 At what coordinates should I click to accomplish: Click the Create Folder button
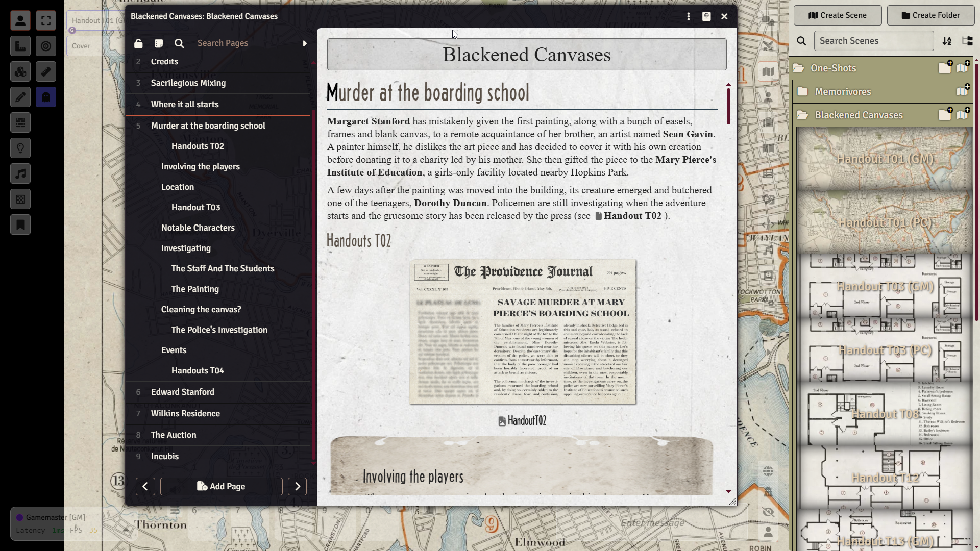930,15
